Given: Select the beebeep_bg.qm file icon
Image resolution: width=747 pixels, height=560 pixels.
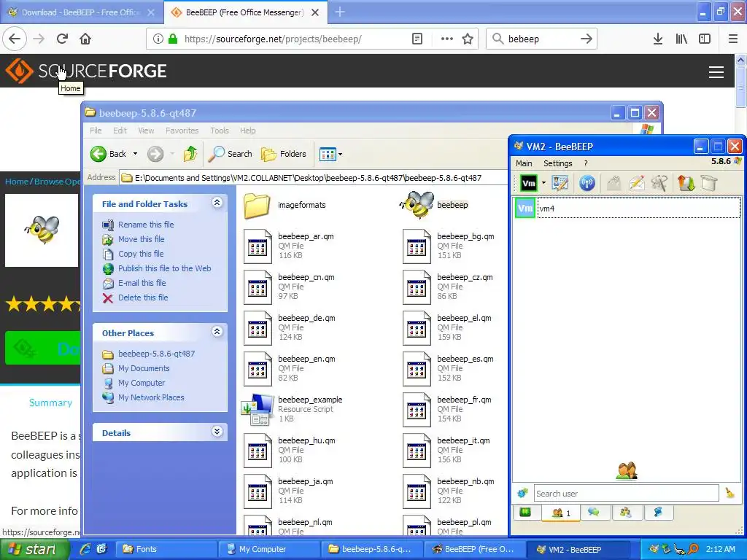Looking at the screenshot, I should coord(417,246).
